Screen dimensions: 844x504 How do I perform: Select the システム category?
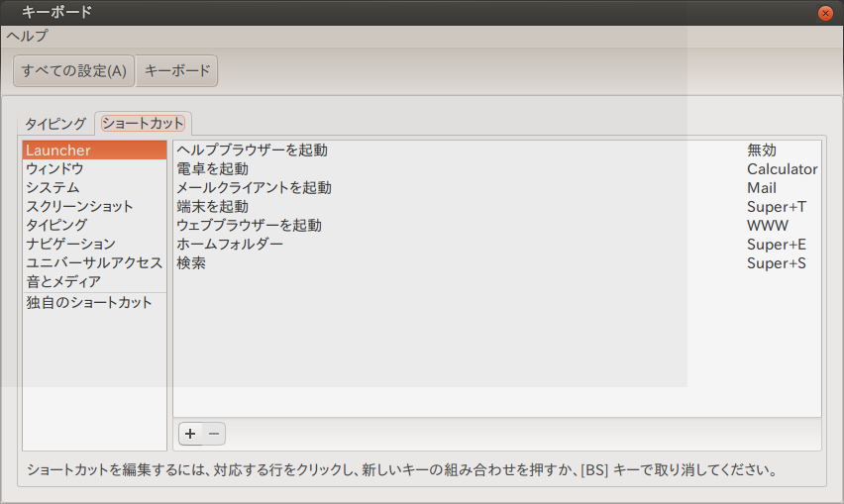[x=95, y=188]
